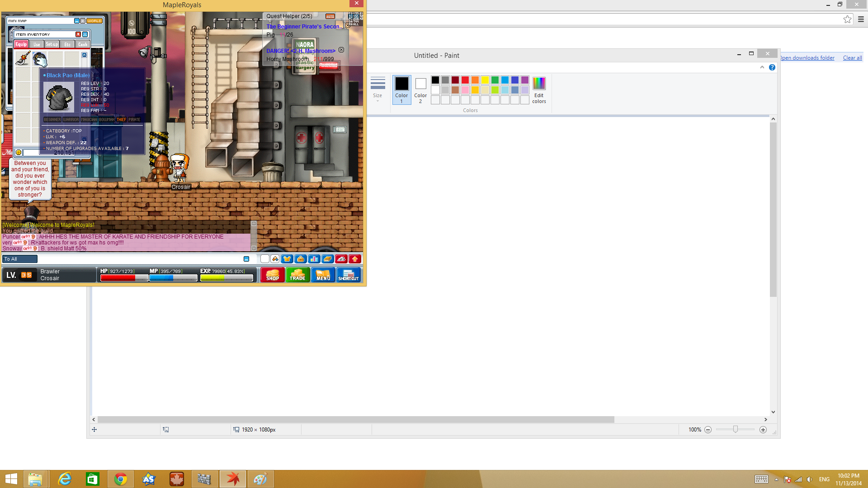
Task: Select the red color swatch in Paint
Action: tap(465, 80)
